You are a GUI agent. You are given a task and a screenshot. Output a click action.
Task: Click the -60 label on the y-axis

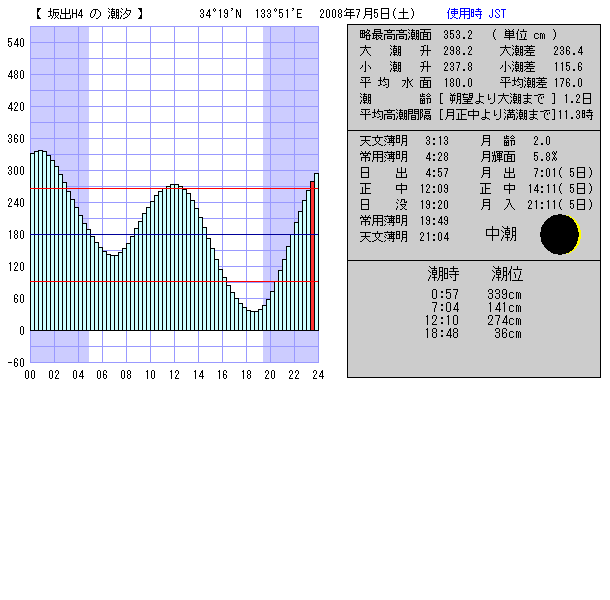click(16, 363)
